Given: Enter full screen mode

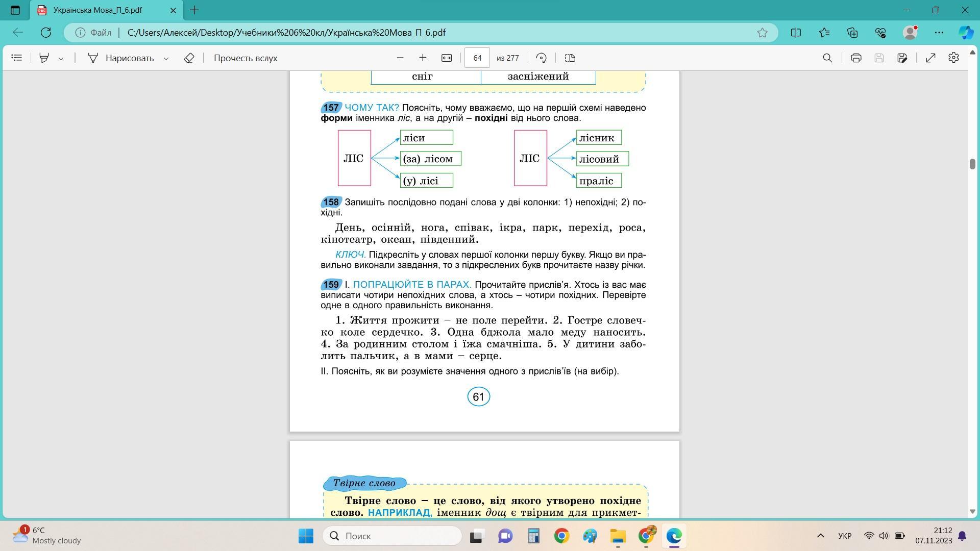Looking at the screenshot, I should (x=930, y=58).
